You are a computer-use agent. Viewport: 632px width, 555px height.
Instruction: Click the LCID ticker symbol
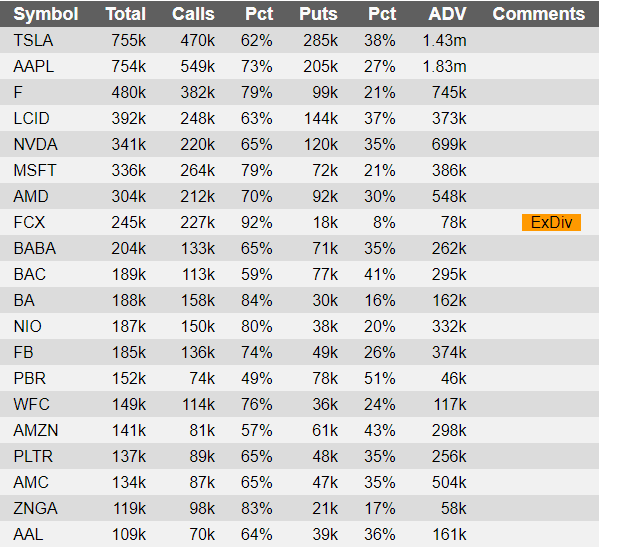[x=31, y=118]
